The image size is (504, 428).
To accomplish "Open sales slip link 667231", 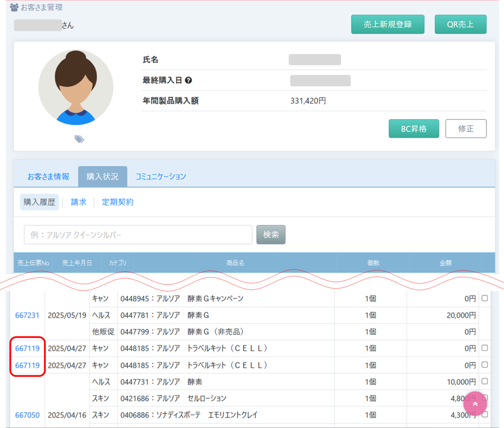I will click(27, 315).
